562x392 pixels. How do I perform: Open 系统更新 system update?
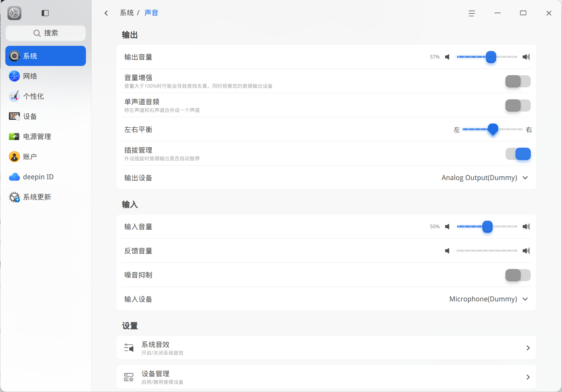45,197
